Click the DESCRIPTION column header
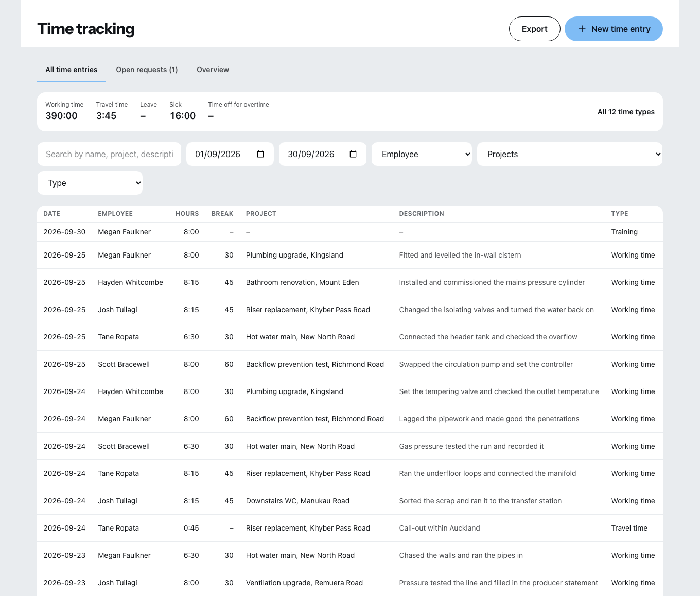 (422, 214)
